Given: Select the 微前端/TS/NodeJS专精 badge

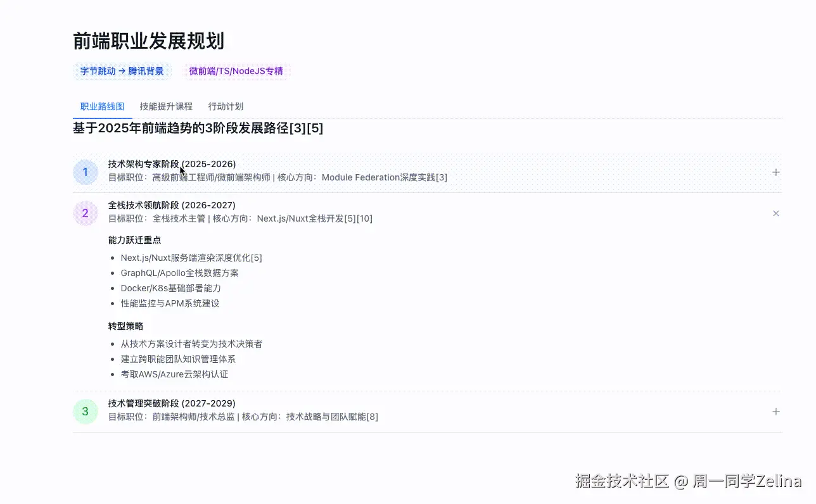Looking at the screenshot, I should tap(237, 71).
